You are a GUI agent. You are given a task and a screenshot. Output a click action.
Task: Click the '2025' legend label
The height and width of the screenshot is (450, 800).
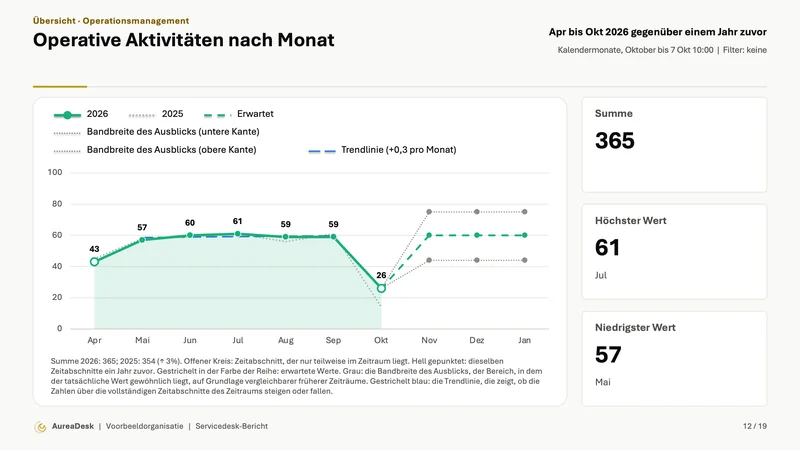pos(172,114)
